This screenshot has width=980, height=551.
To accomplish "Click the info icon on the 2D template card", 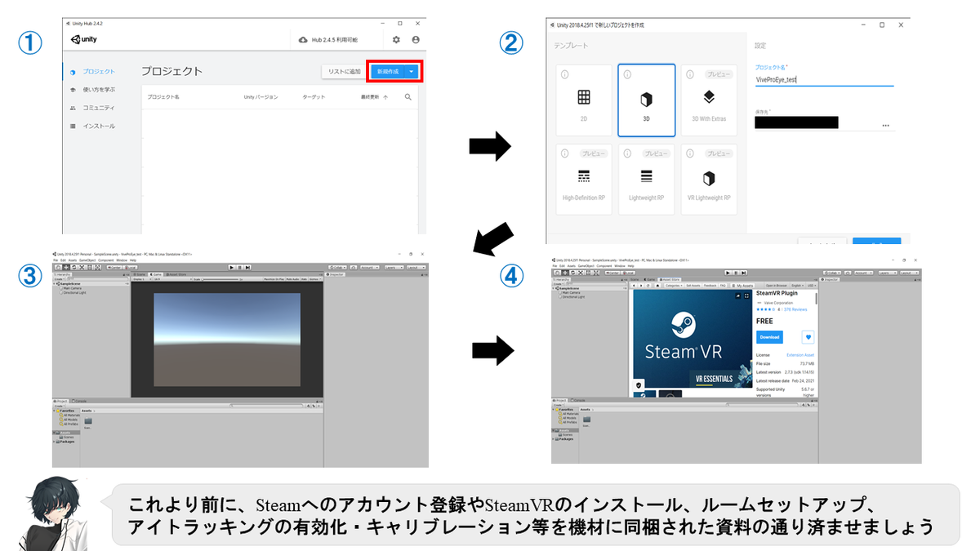I will coord(564,74).
